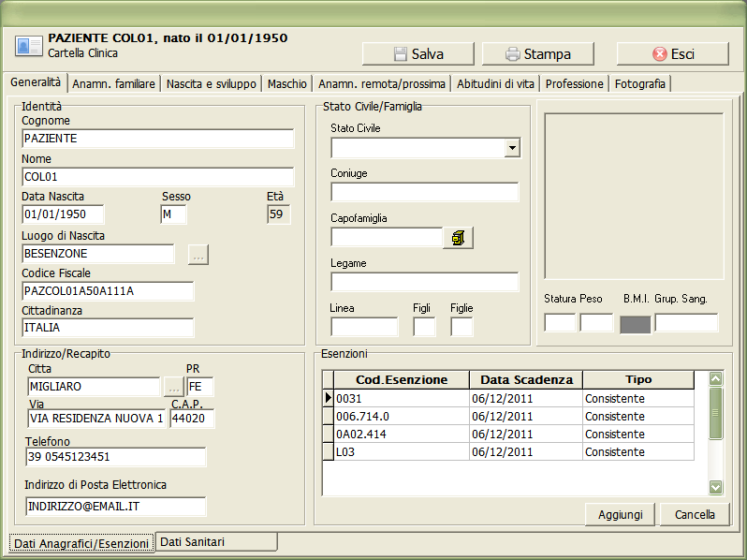Expand the Stato Civile dropdown
Screen dimensions: 747x560
coord(511,148)
